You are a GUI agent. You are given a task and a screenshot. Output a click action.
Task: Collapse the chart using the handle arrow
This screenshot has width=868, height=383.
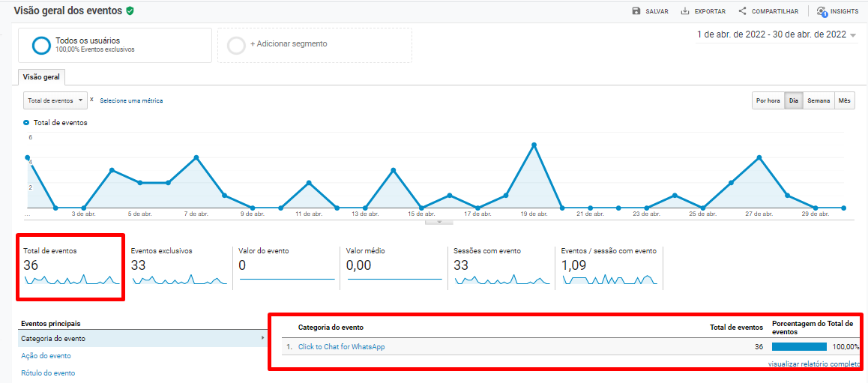click(439, 222)
